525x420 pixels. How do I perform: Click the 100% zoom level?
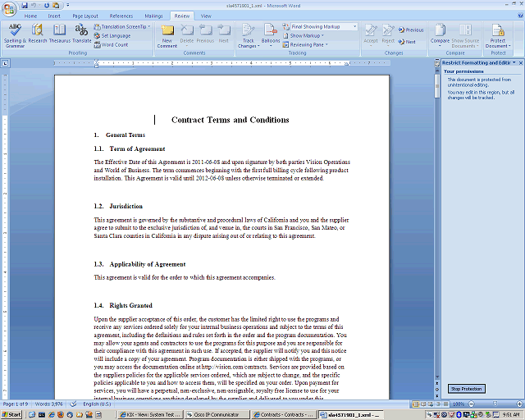click(x=458, y=404)
